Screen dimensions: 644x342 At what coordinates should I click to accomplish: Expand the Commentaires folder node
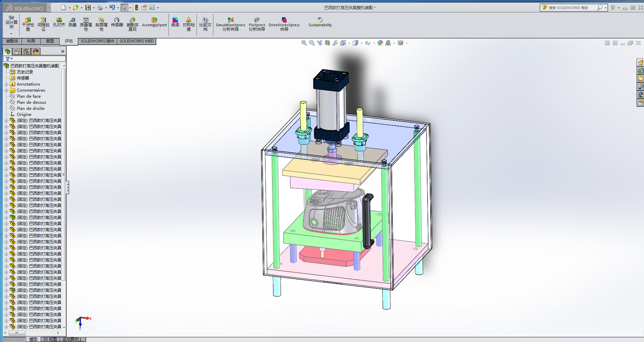(x=6, y=90)
